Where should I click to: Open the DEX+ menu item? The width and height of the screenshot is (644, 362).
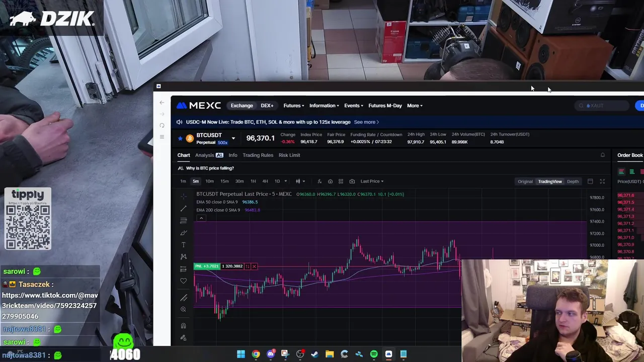click(x=267, y=106)
